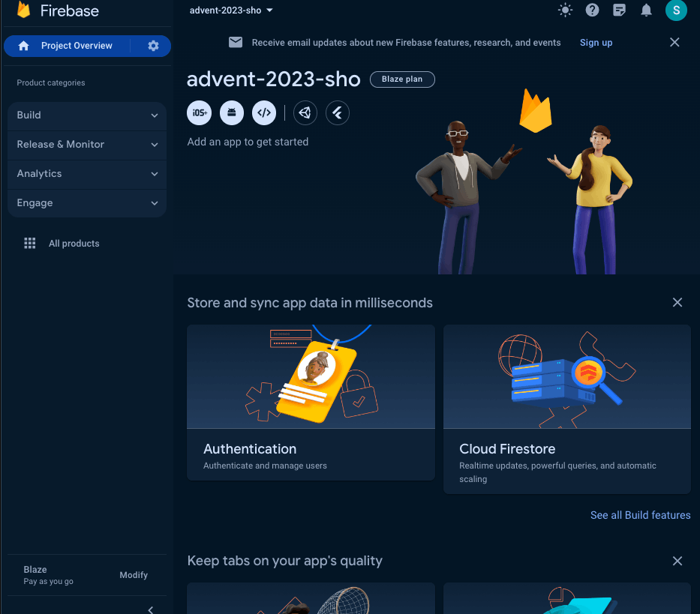Expand the Engage category
This screenshot has width=700, height=614.
point(87,203)
